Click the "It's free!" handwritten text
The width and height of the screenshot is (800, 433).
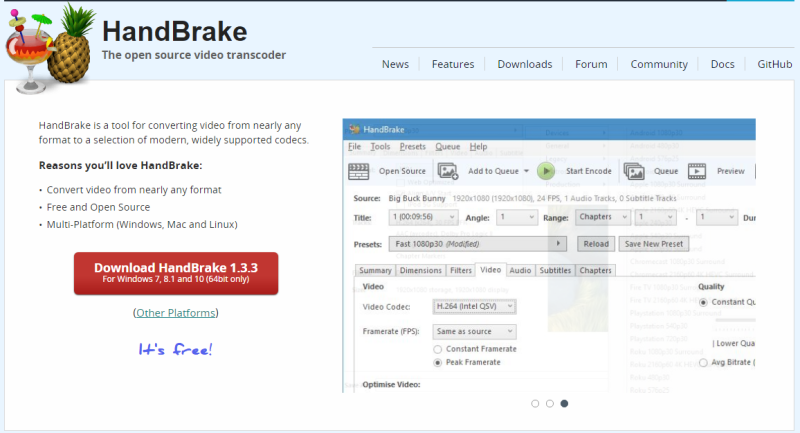click(175, 349)
